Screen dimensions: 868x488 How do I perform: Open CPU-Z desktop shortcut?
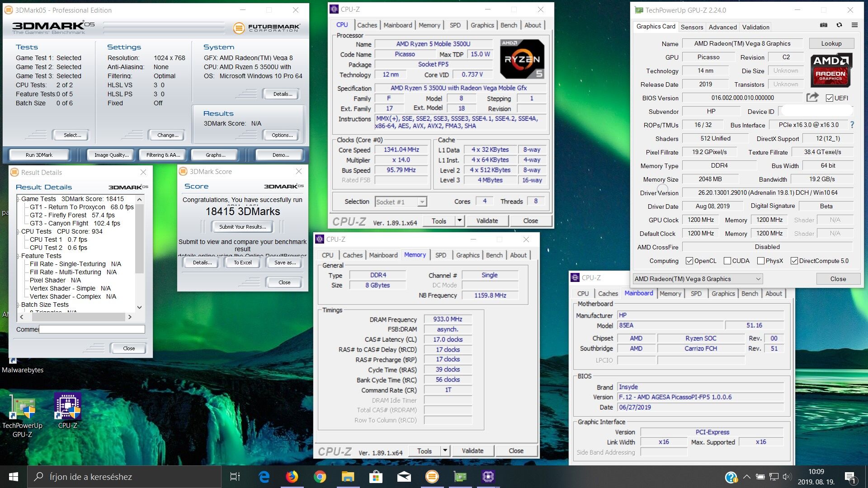[68, 411]
